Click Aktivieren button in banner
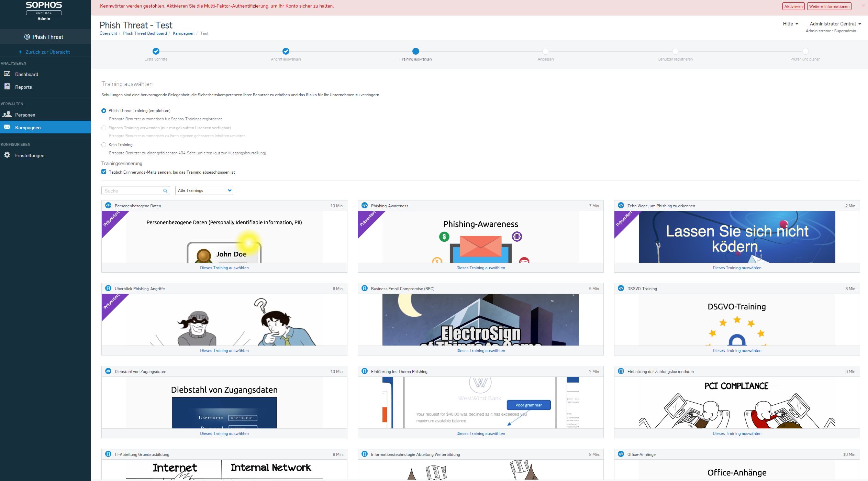Viewport: 868px width, 481px height. tap(793, 6)
